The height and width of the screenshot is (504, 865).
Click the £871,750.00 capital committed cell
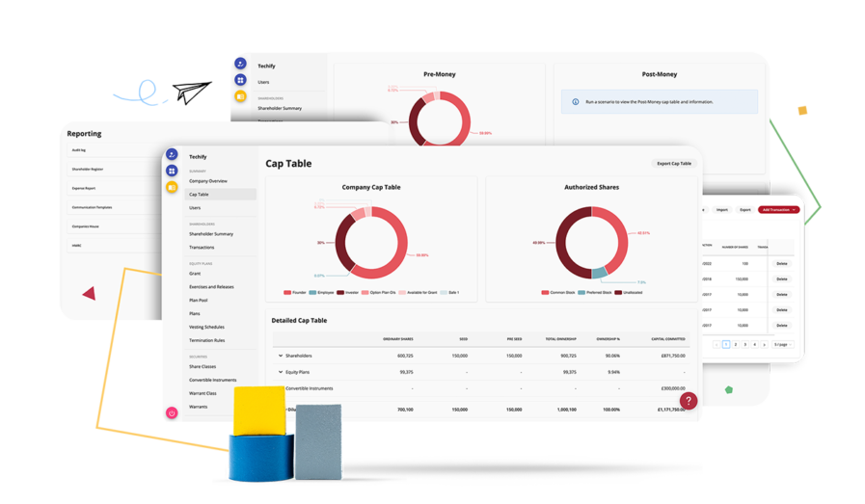click(673, 356)
